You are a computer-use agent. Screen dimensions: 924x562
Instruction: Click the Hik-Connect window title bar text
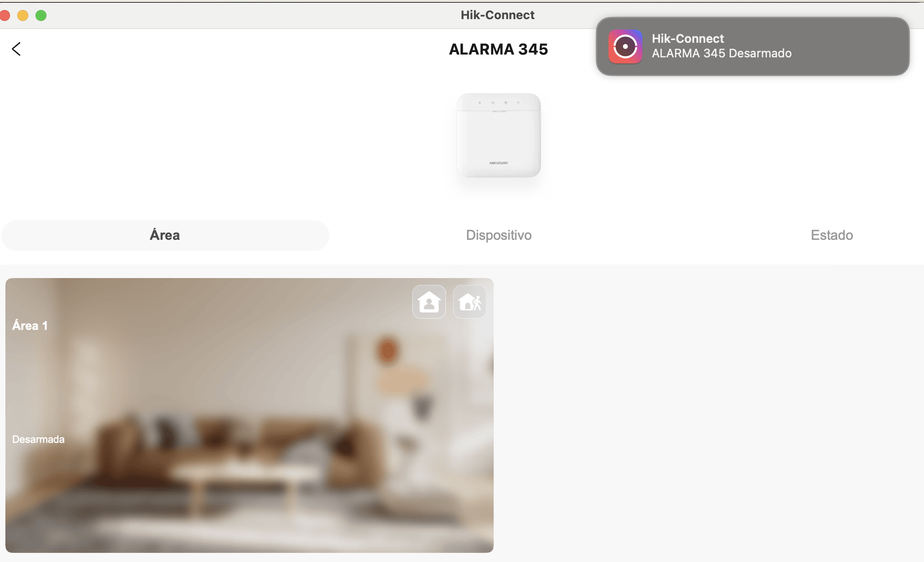498,15
